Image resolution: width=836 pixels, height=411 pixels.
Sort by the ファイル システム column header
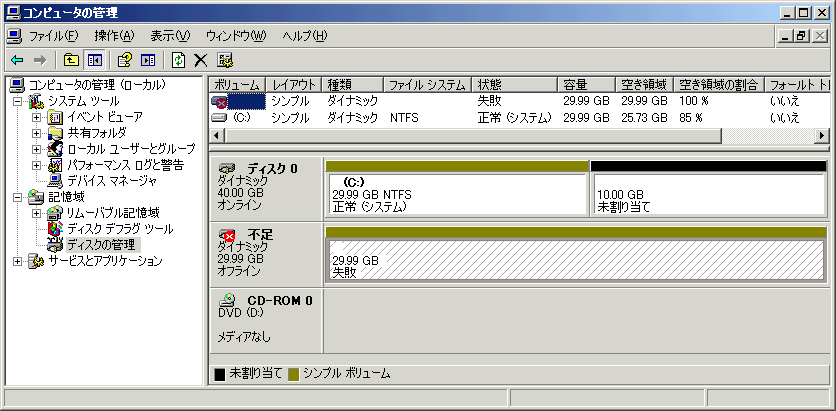(x=428, y=85)
